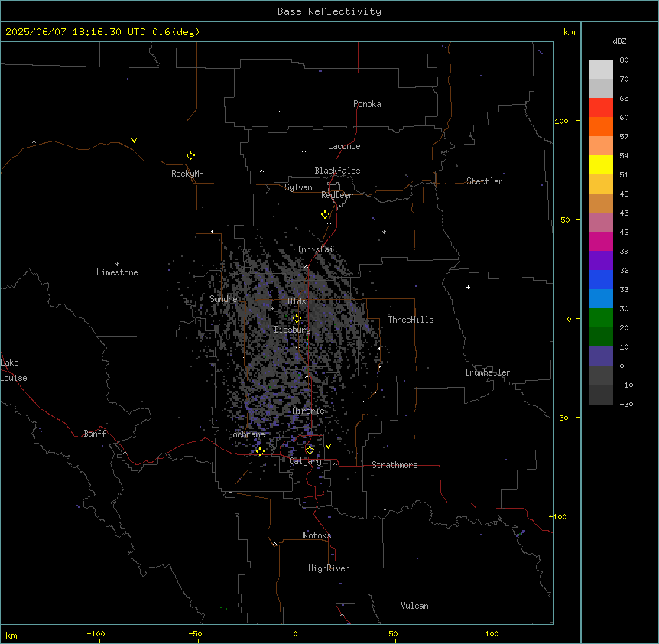Click the Cochrane town label

(246, 434)
